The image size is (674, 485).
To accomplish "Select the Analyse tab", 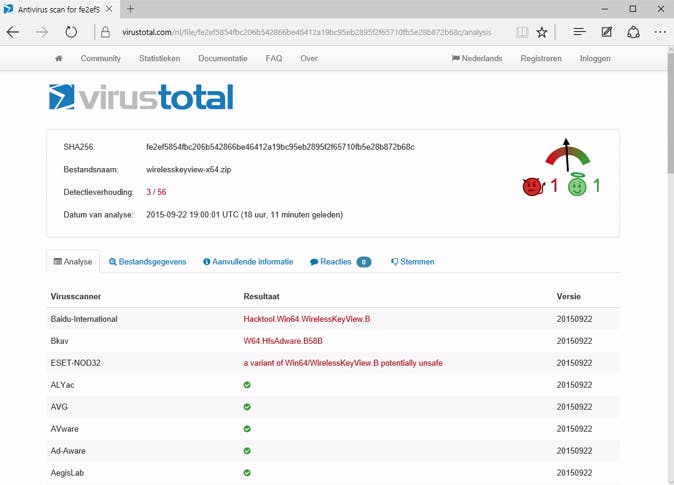I will coord(73,261).
